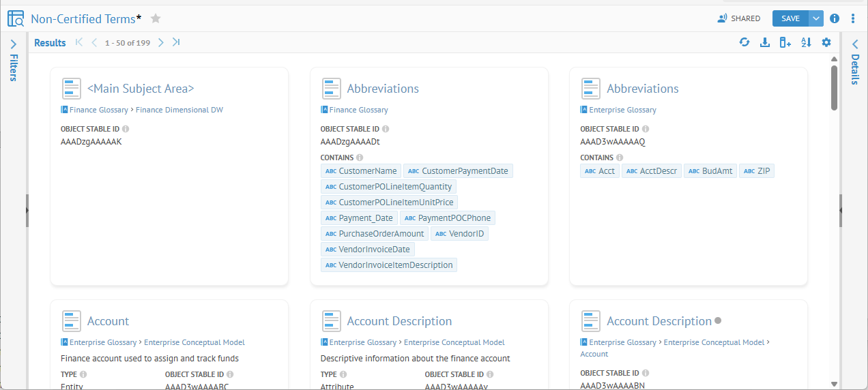The image size is (868, 390).
Task: Open the A-Z sort icon
Action: click(x=806, y=42)
